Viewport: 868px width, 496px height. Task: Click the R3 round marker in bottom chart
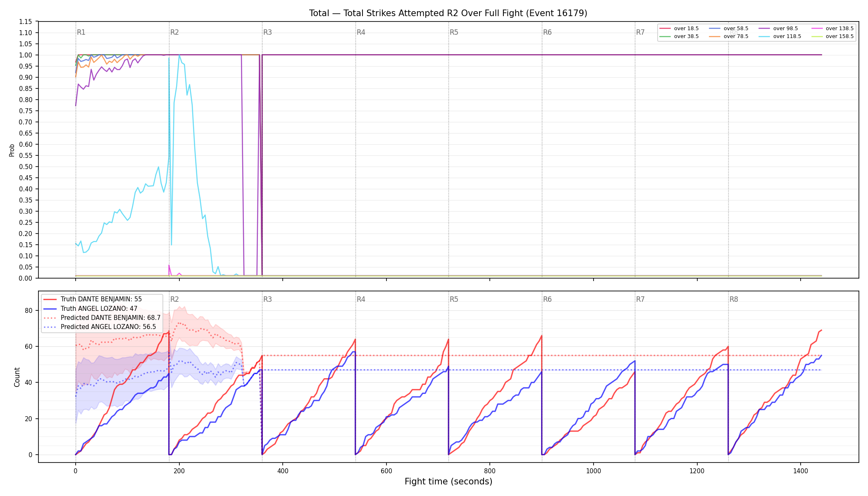click(x=267, y=299)
